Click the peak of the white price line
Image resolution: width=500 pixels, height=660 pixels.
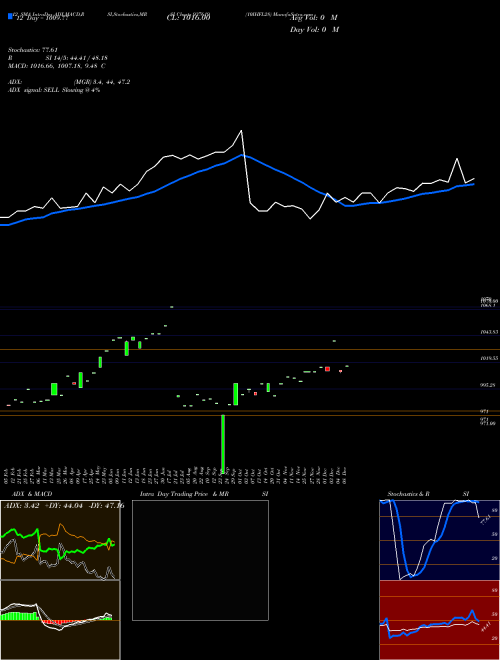pos(241,131)
